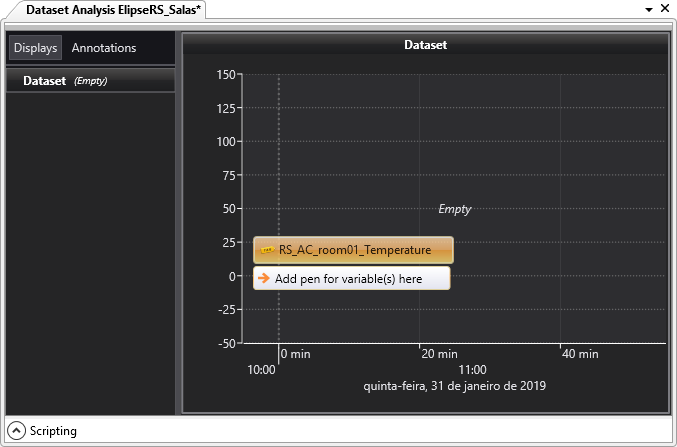This screenshot has width=677, height=447.
Task: Click the 40 min time axis marker
Action: coord(580,354)
